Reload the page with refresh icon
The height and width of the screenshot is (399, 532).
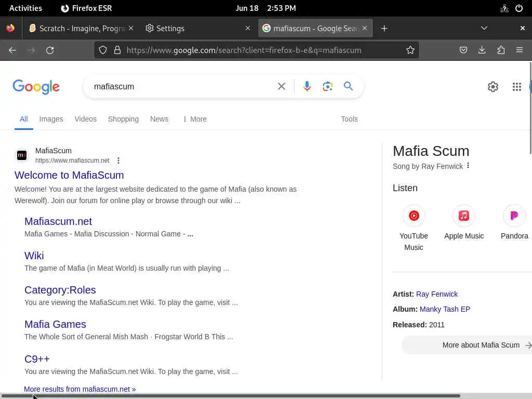click(50, 50)
